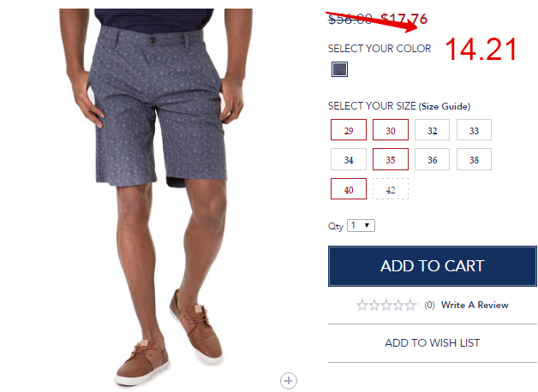The width and height of the screenshot is (538, 392).
Task: Click the zoom-in plus icon under product image
Action: pos(288,381)
